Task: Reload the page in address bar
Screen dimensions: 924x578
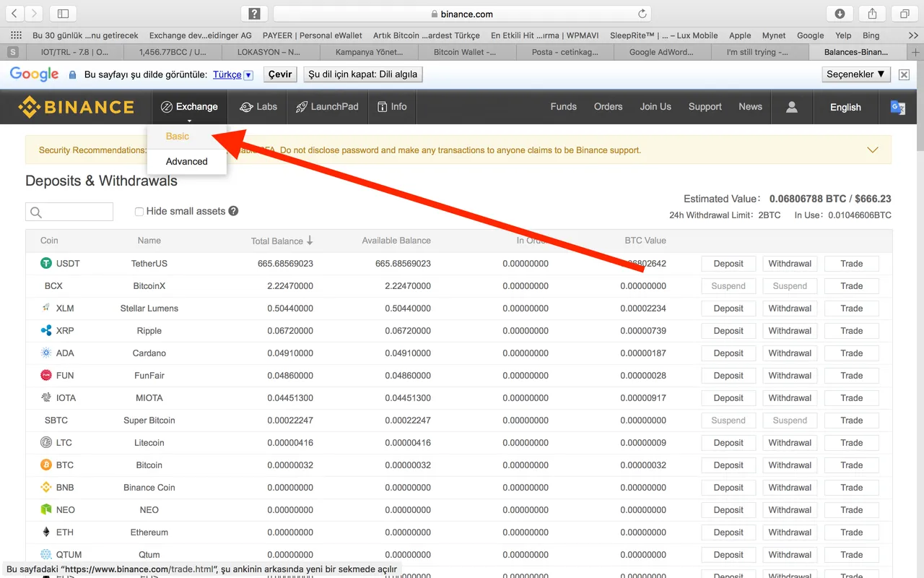Action: pos(642,14)
